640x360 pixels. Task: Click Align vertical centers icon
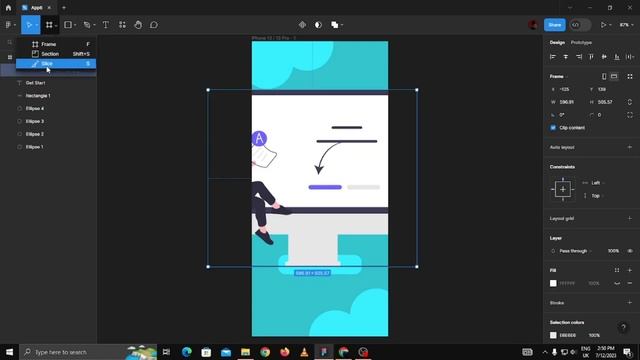604,57
